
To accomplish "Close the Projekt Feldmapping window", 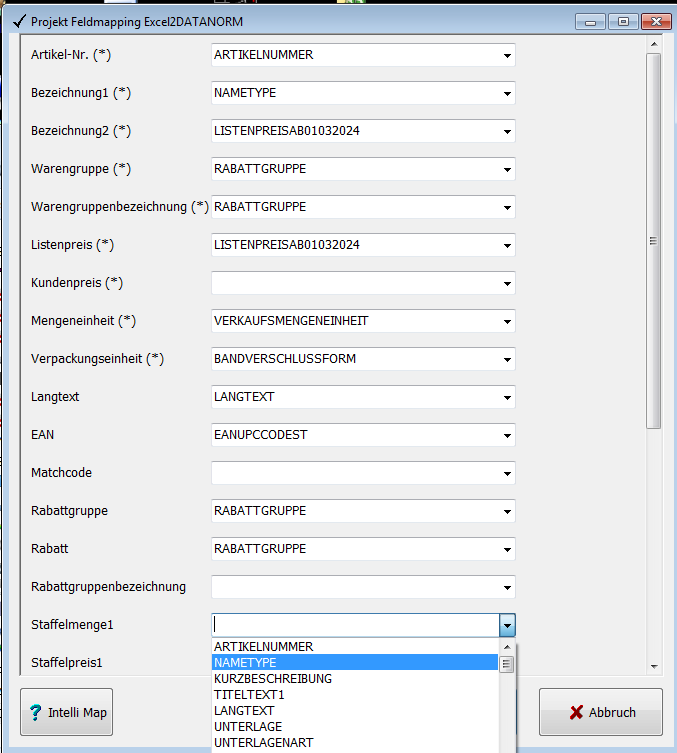I will click(656, 22).
